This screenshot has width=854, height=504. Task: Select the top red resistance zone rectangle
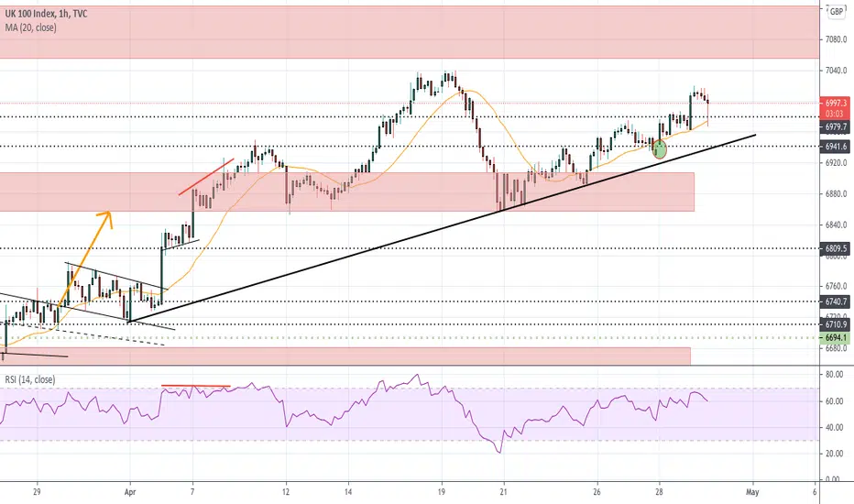pyautogui.click(x=409, y=32)
